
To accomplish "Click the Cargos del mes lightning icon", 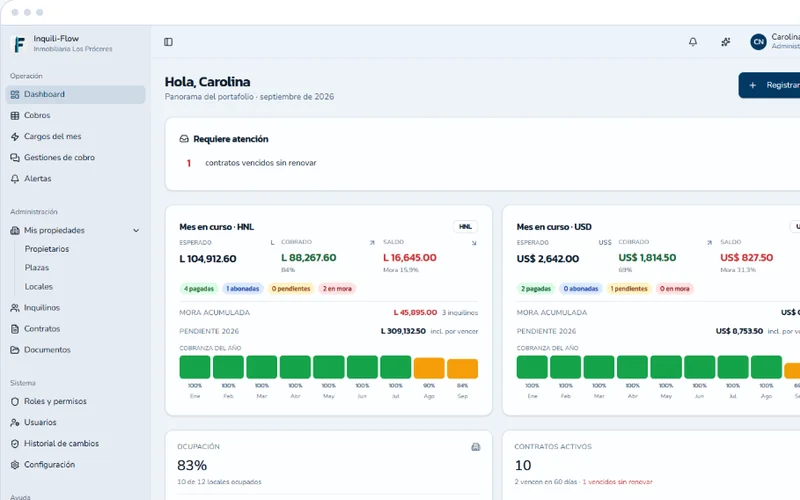I will [x=15, y=137].
